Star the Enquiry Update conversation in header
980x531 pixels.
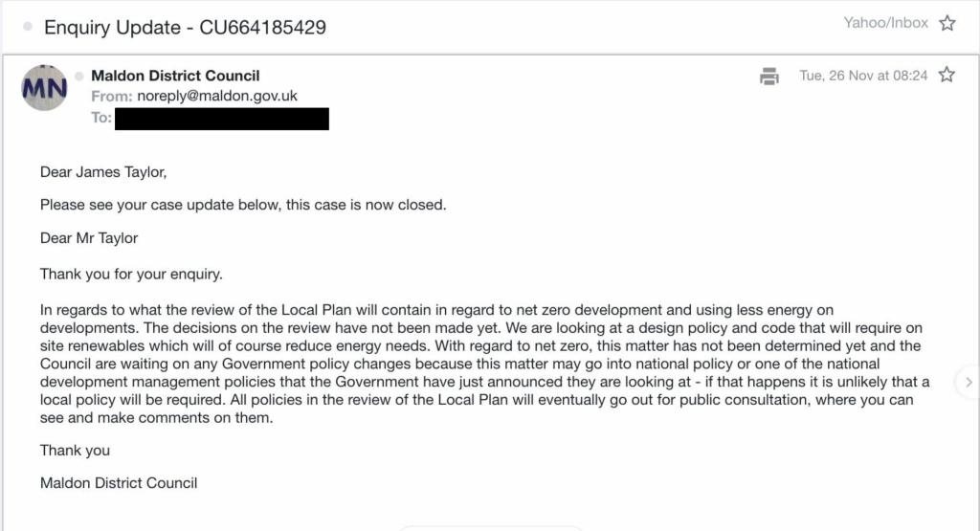click(947, 23)
